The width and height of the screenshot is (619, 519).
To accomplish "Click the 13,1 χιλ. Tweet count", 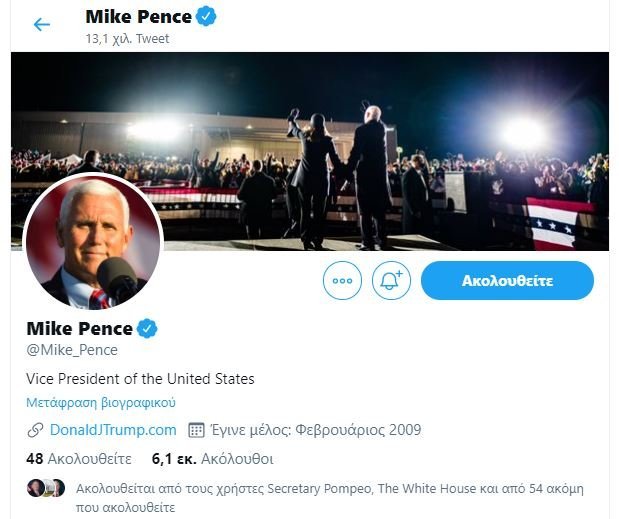I will point(128,39).
